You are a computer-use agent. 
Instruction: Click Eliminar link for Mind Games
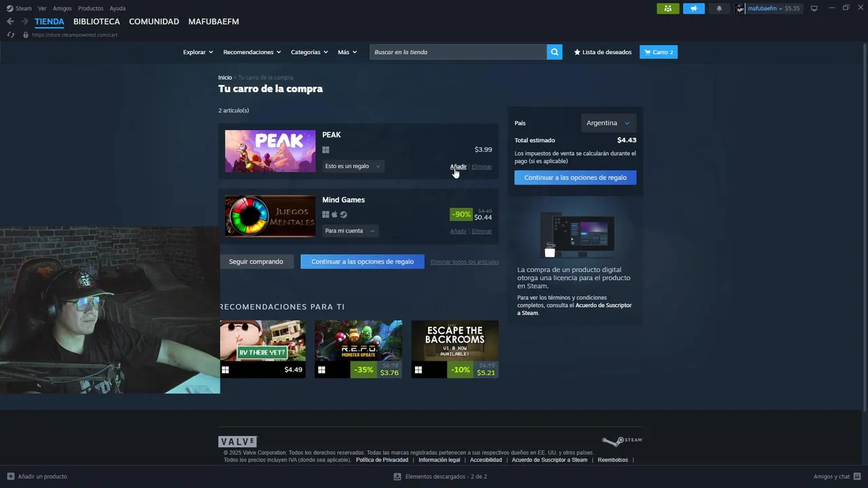(x=481, y=231)
